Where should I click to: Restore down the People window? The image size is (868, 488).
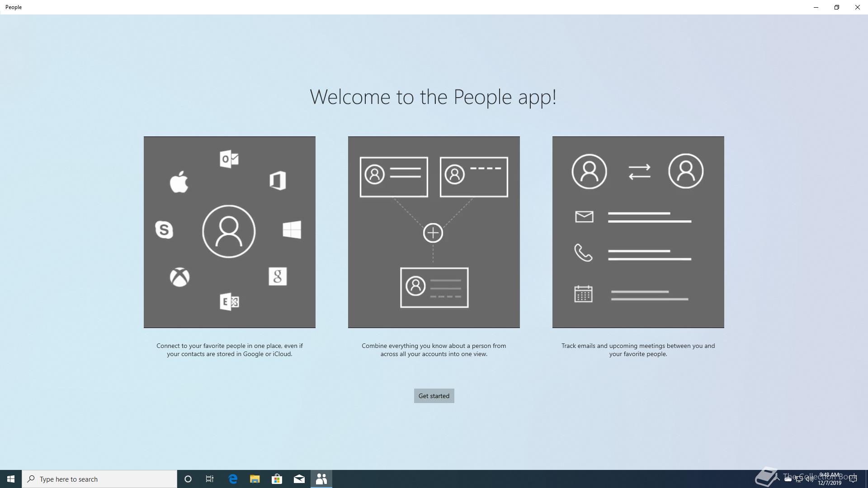click(837, 7)
